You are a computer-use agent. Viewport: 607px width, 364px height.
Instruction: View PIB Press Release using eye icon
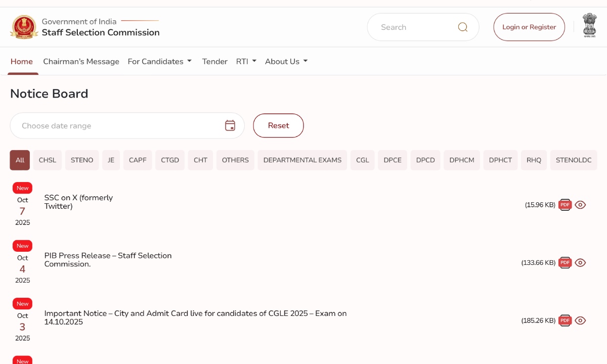coord(580,263)
